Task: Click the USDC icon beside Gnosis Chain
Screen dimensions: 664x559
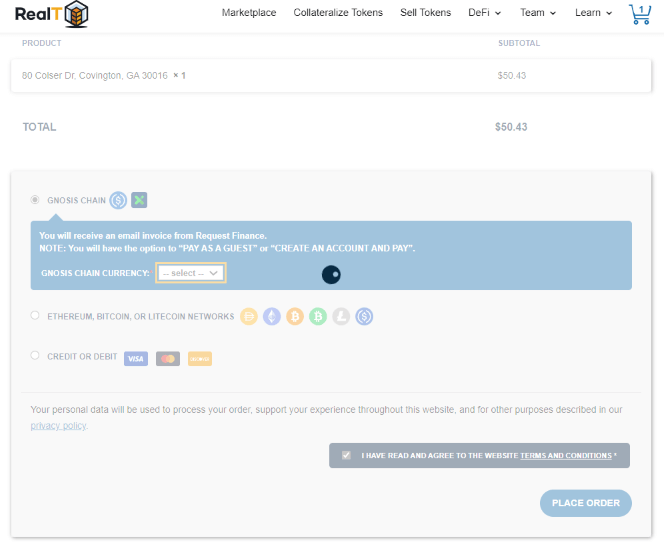Action: [118, 200]
